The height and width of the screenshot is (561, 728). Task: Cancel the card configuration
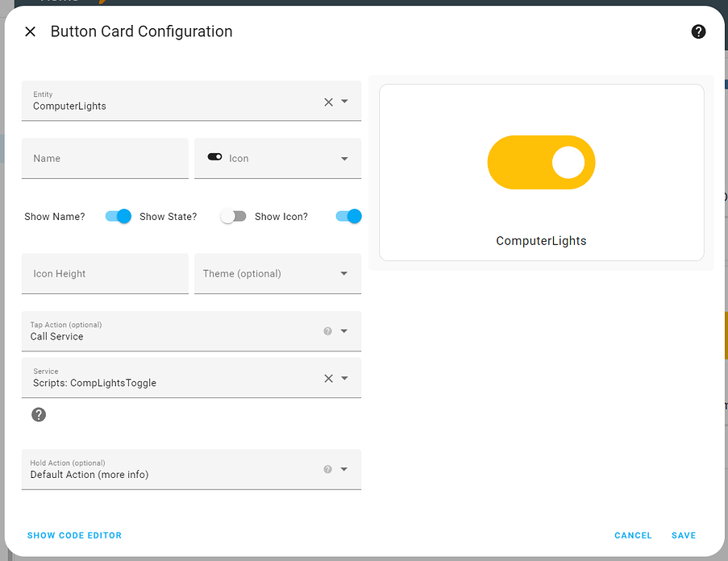pyautogui.click(x=633, y=535)
